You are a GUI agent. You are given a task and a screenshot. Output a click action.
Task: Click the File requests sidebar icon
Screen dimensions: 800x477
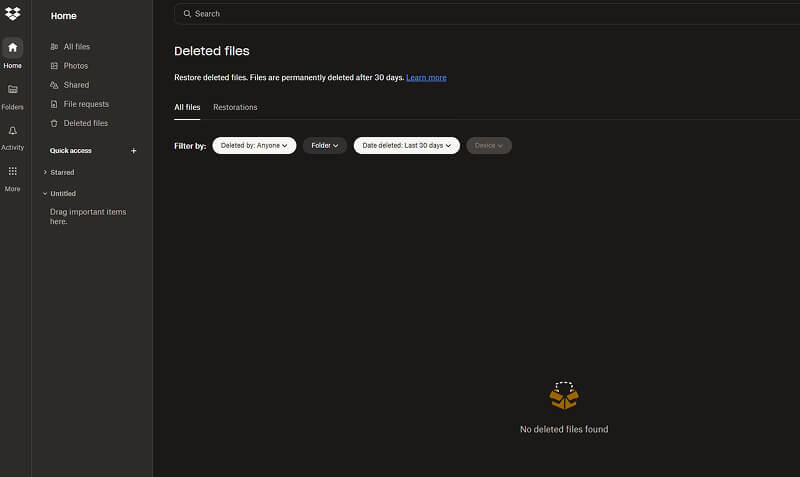54,104
